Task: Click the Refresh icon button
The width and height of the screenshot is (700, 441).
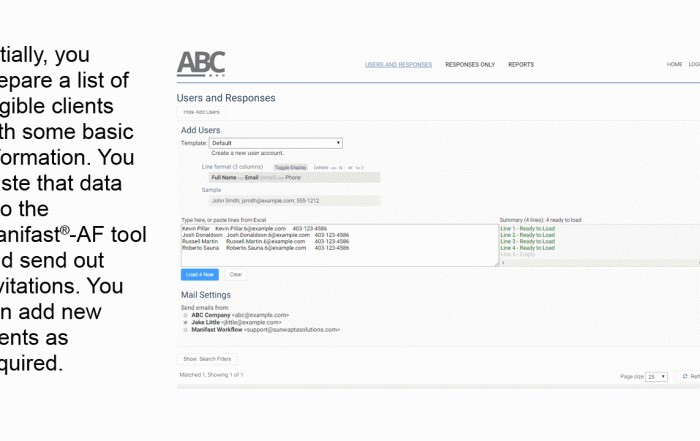Action: click(688, 377)
